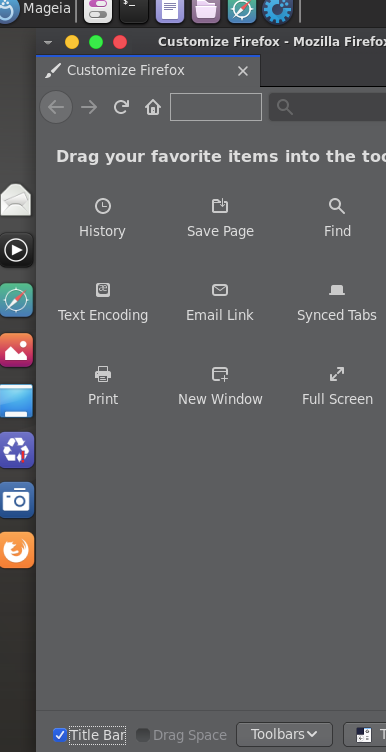Click the History clock icon
Screen dimensions: 386x752
pos(103,206)
